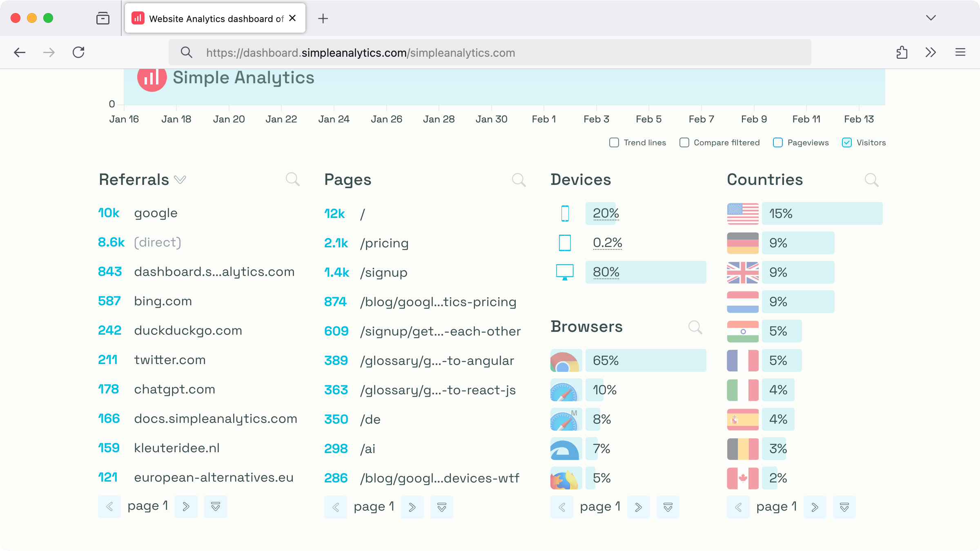Enable the Compare filtered checkbox
Image resolution: width=980 pixels, height=551 pixels.
684,142
